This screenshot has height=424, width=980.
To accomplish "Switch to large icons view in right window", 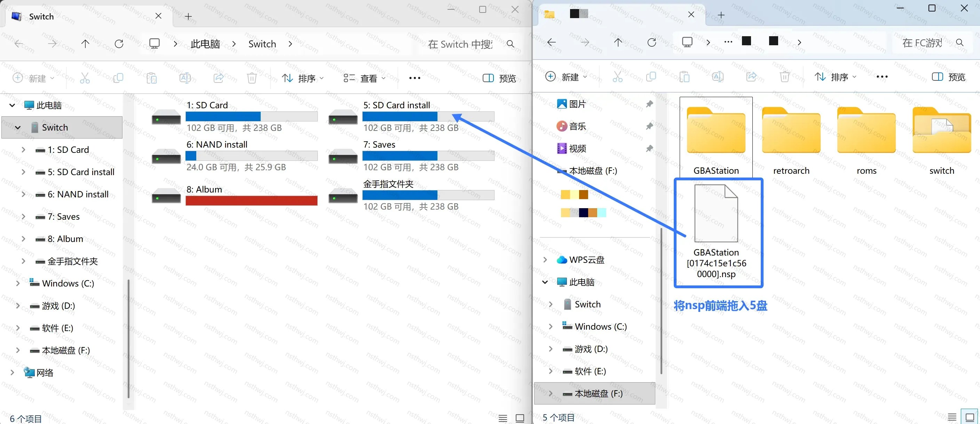I will click(x=969, y=417).
